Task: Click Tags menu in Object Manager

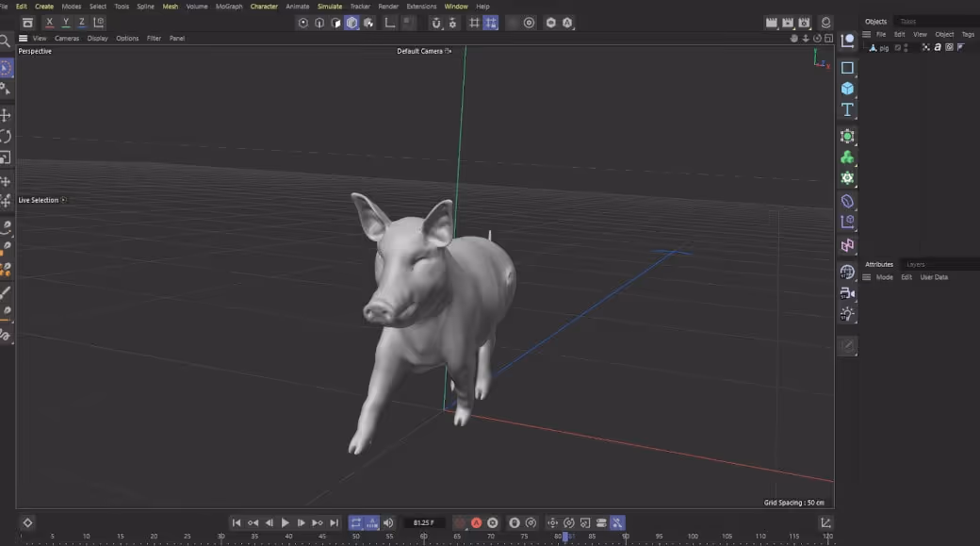Action: point(968,34)
